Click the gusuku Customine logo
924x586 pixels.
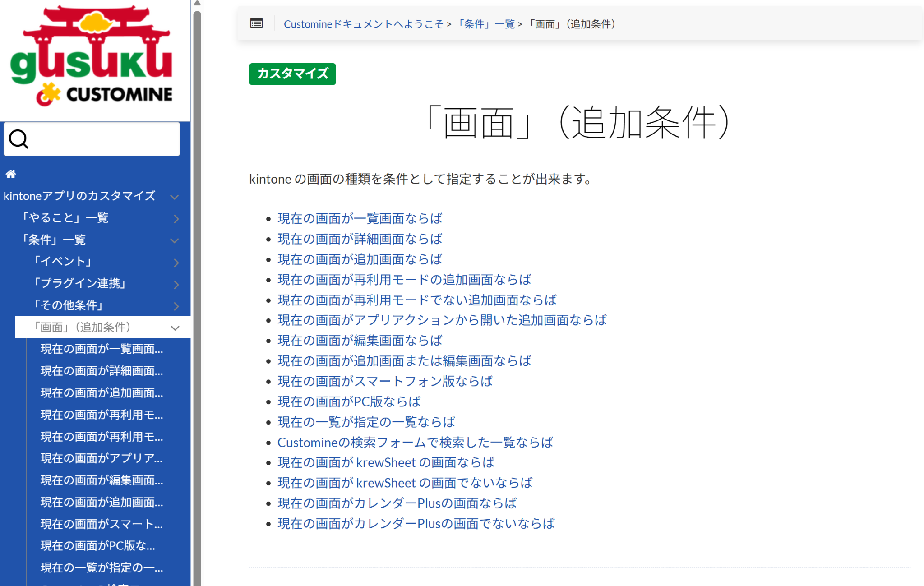tap(91, 57)
